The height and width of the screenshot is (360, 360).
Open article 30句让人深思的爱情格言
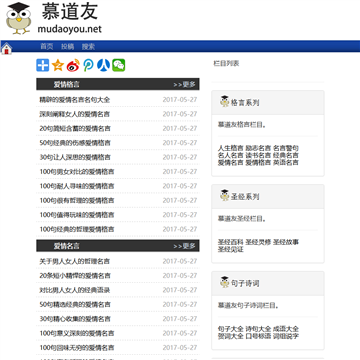point(75,157)
